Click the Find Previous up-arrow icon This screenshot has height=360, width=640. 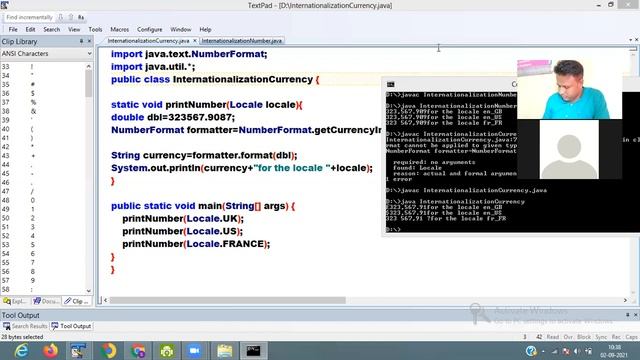coord(71,17)
